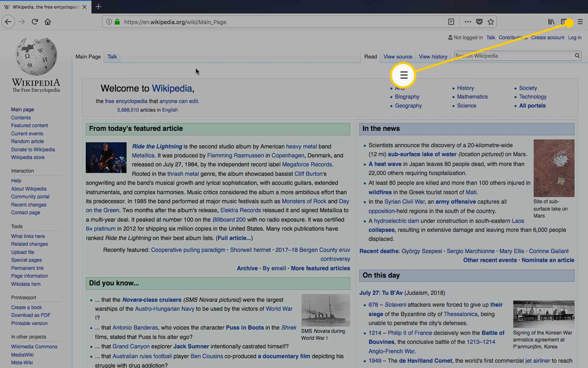The width and height of the screenshot is (588, 368).
Task: Click the browser Back arrow button
Action: (x=8, y=22)
